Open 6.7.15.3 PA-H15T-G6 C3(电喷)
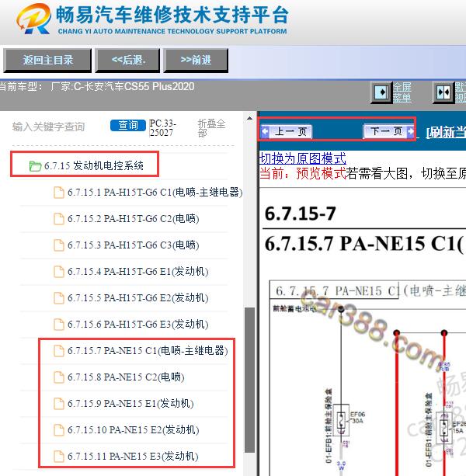This screenshot has width=466, height=476. click(134, 245)
